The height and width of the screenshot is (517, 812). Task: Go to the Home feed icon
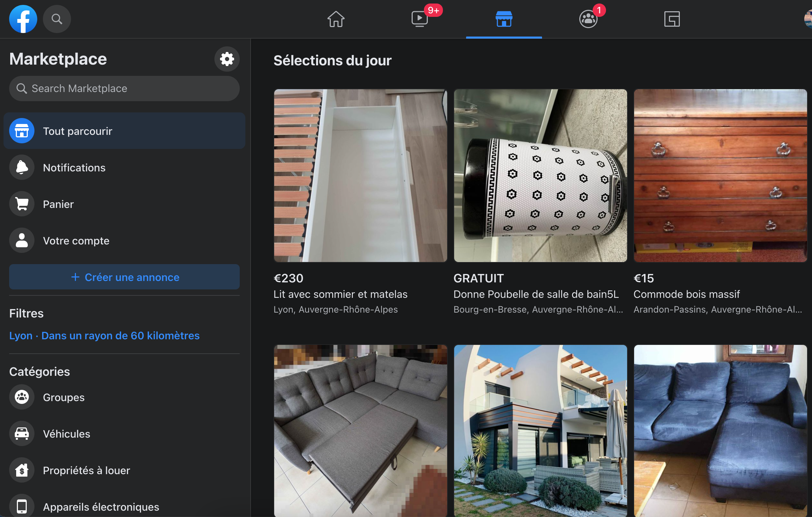[x=336, y=19]
